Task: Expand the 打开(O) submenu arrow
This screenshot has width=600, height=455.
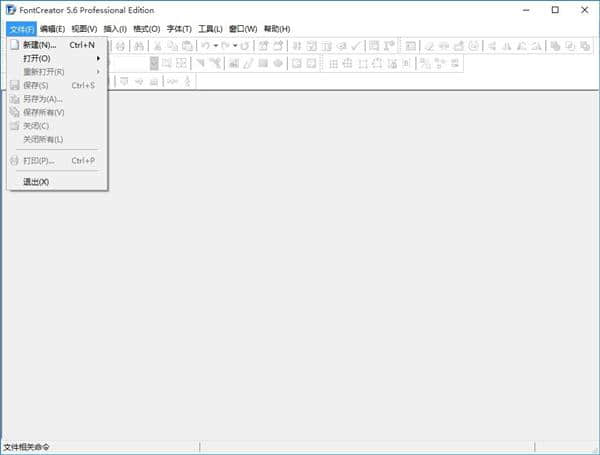Action: 98,58
